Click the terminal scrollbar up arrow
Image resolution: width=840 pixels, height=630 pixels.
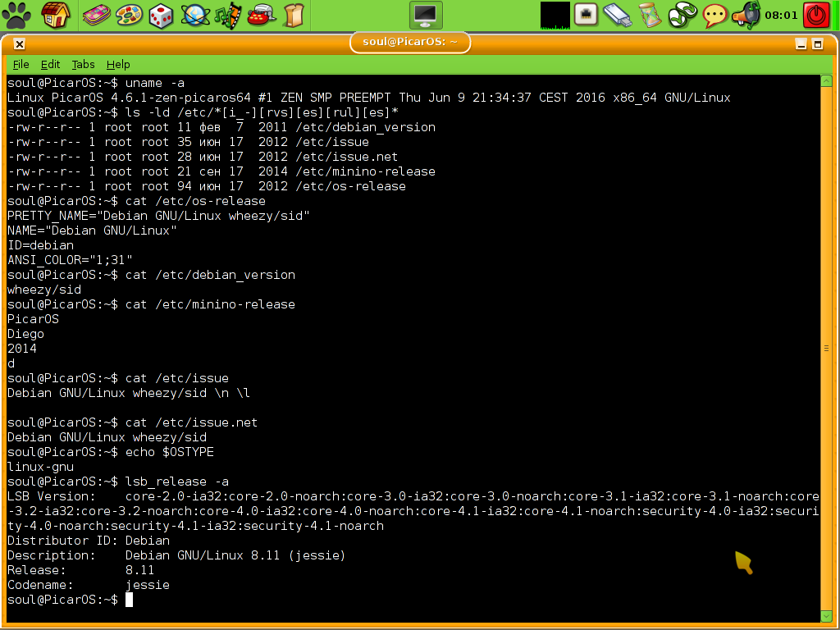pyautogui.click(x=826, y=81)
